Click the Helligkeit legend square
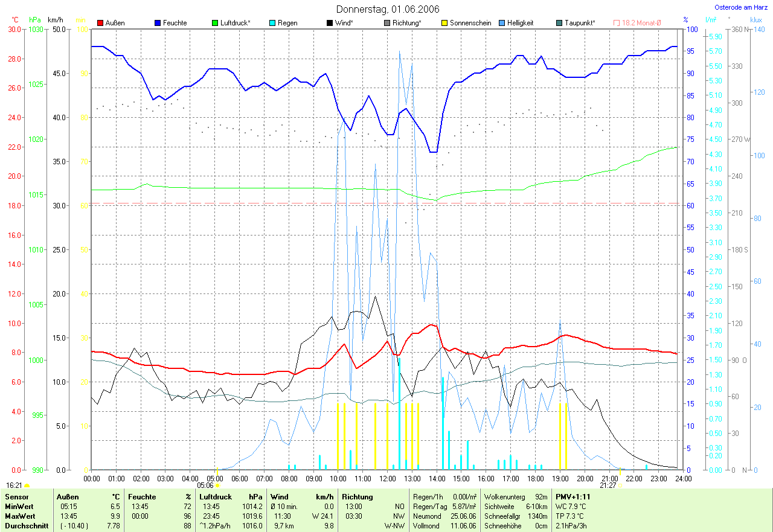This screenshot has height=532, width=773. coord(502,23)
